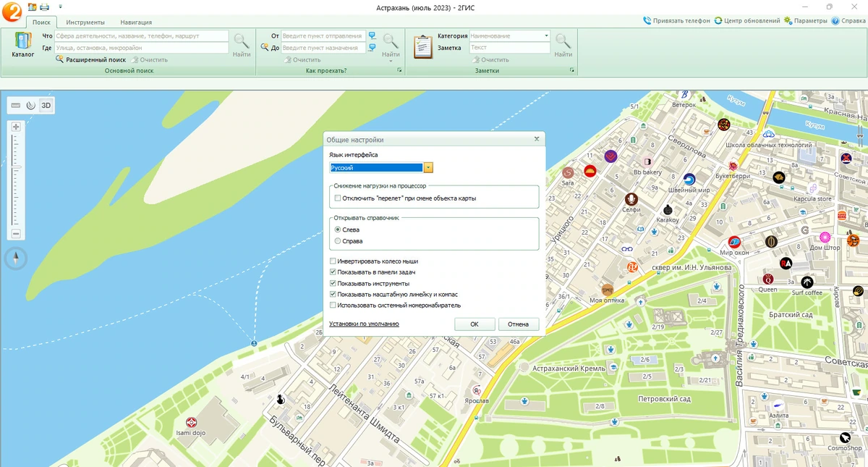Click Очистить in Как проехать group
This screenshot has height=467, width=868.
[x=302, y=59]
